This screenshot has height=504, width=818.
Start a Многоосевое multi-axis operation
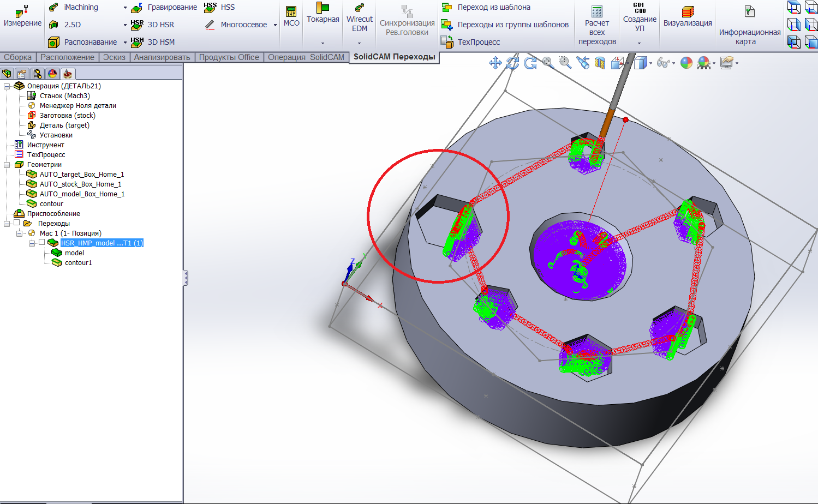point(236,25)
